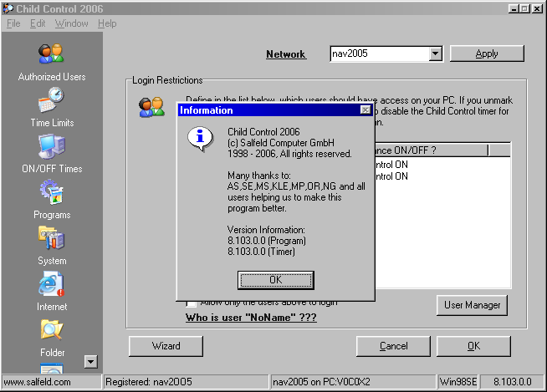Click the Child Control title bar icon
547x392 pixels.
(9, 8)
